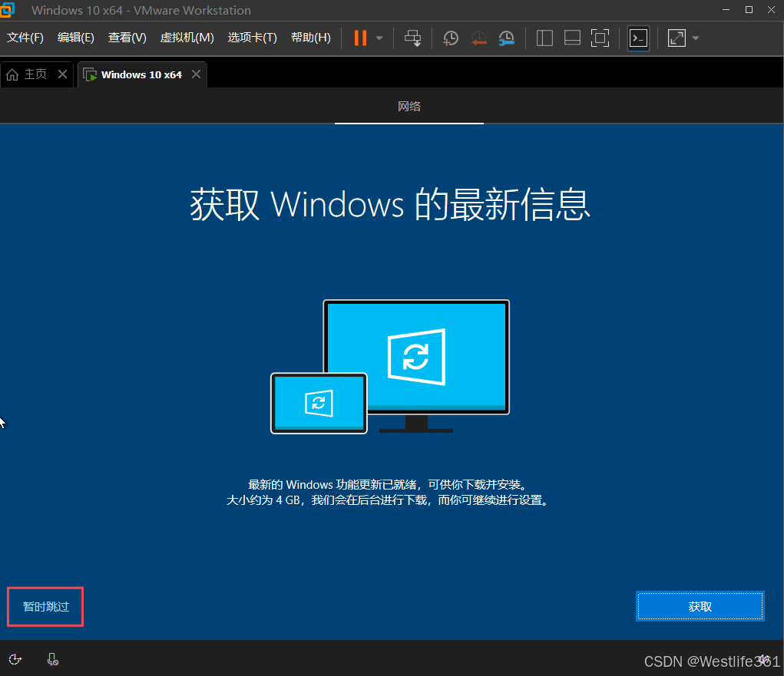The height and width of the screenshot is (676, 784).
Task: Select the 网络 progress step at top
Action: coord(409,106)
